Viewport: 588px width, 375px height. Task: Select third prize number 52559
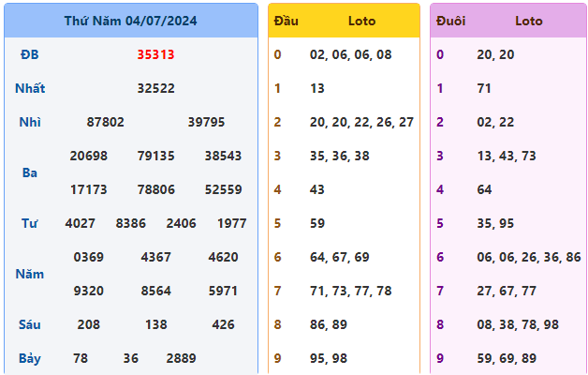(x=223, y=189)
